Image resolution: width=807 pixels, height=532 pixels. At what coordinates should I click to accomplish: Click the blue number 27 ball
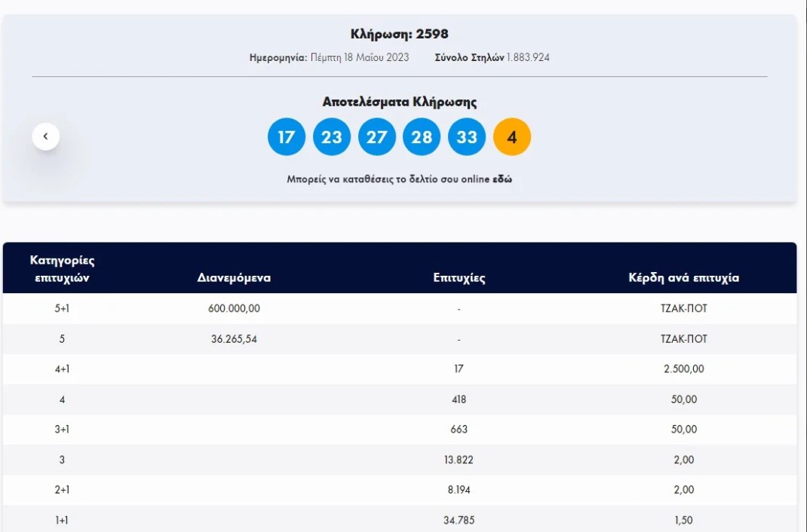[376, 137]
